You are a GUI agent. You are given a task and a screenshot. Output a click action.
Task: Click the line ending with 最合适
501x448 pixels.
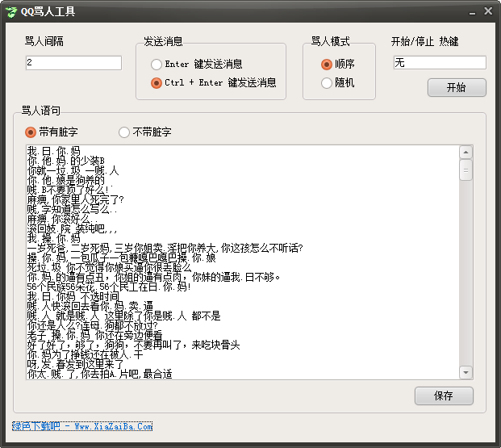point(100,374)
